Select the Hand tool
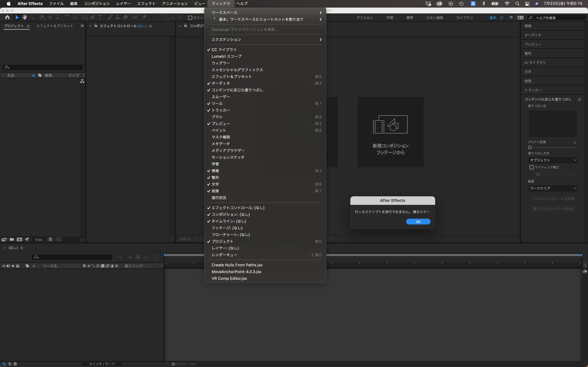Viewport: 588px width, 367px height. coord(24,17)
